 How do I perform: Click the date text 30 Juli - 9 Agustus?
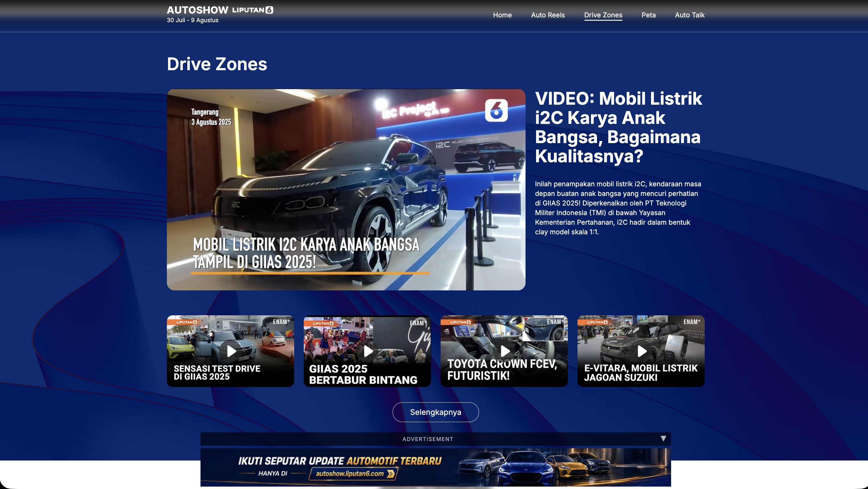tap(192, 20)
